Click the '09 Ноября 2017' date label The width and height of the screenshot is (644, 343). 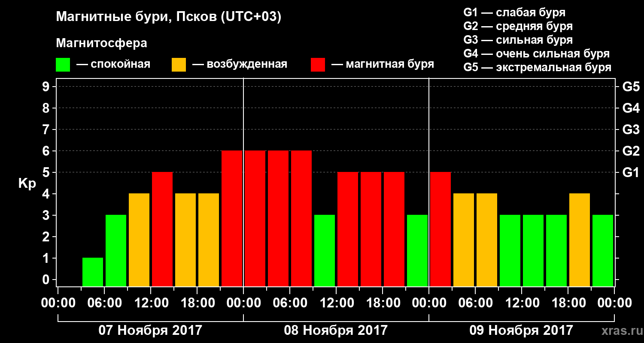(521, 331)
